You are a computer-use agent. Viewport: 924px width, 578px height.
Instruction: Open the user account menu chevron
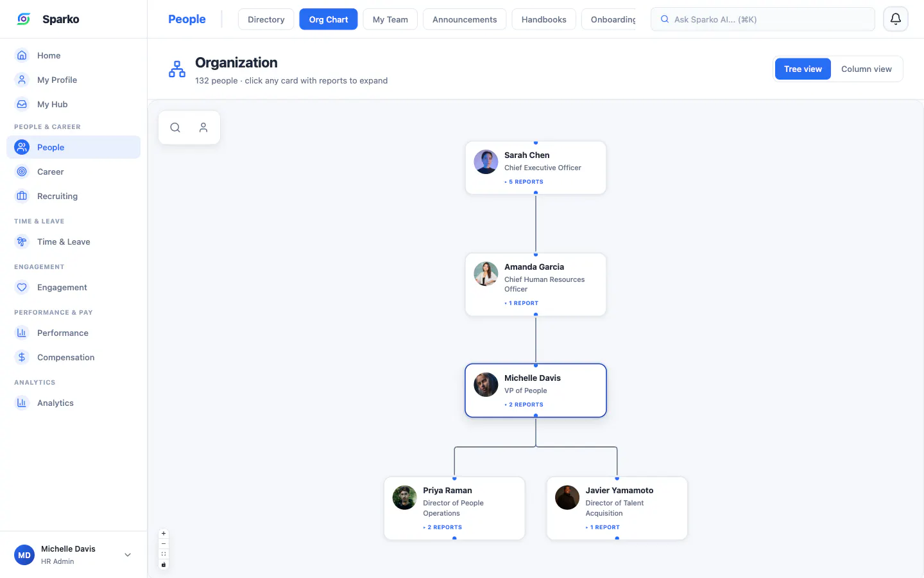coord(128,555)
